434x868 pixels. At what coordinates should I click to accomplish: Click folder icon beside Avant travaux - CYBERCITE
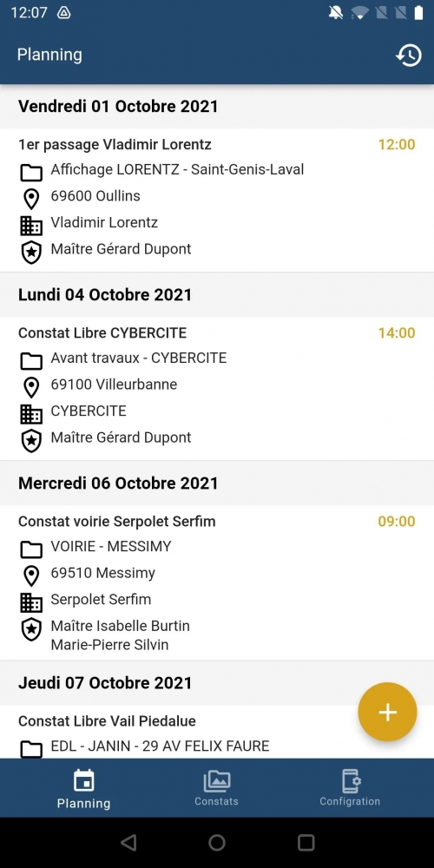[x=31, y=360]
